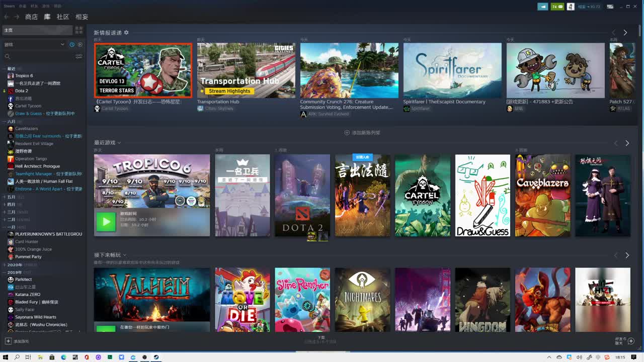644x362 pixels.
Task: Open Transportation Hub Cities Skylines news
Action: tap(246, 70)
